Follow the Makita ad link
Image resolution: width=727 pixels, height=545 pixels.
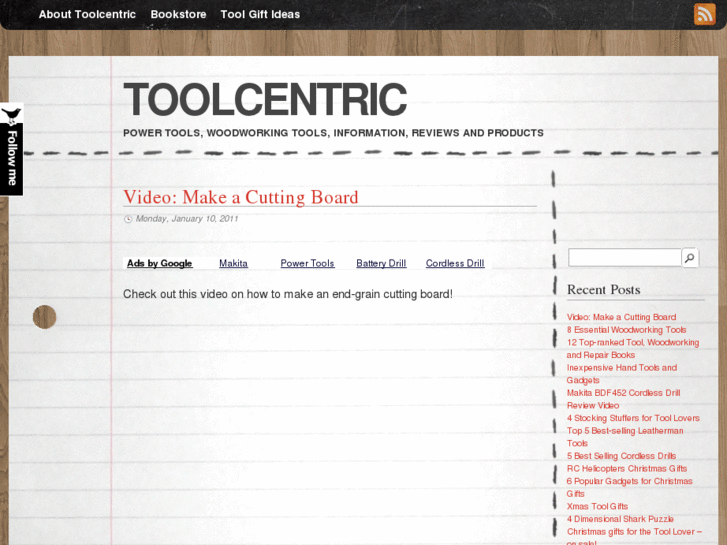tap(233, 263)
